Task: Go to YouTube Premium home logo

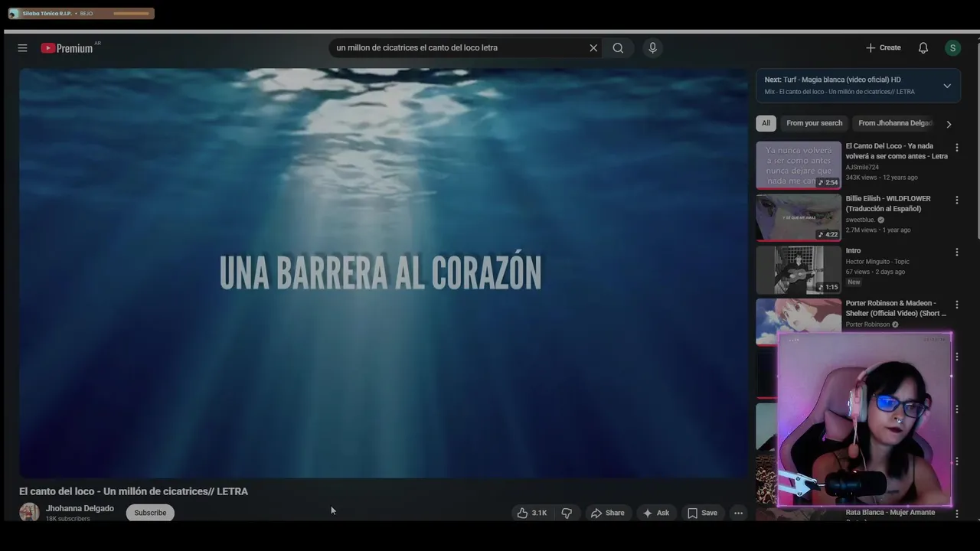Action: tap(67, 48)
